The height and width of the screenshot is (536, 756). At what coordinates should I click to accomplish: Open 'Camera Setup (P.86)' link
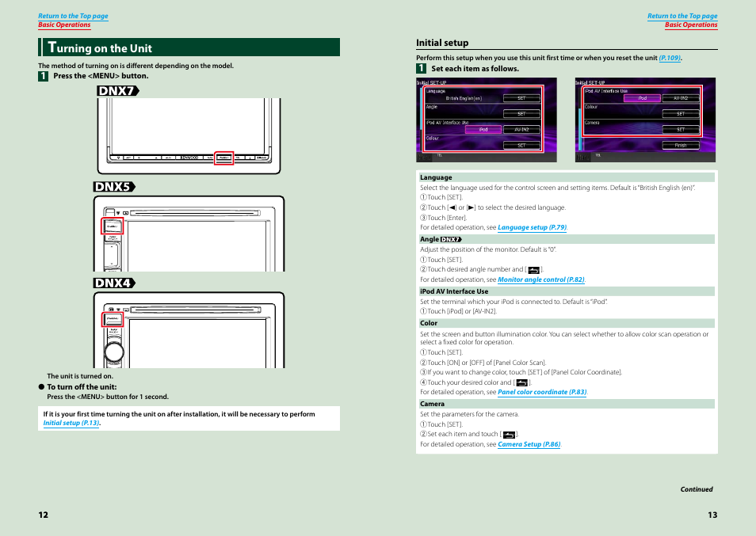[x=529, y=444]
